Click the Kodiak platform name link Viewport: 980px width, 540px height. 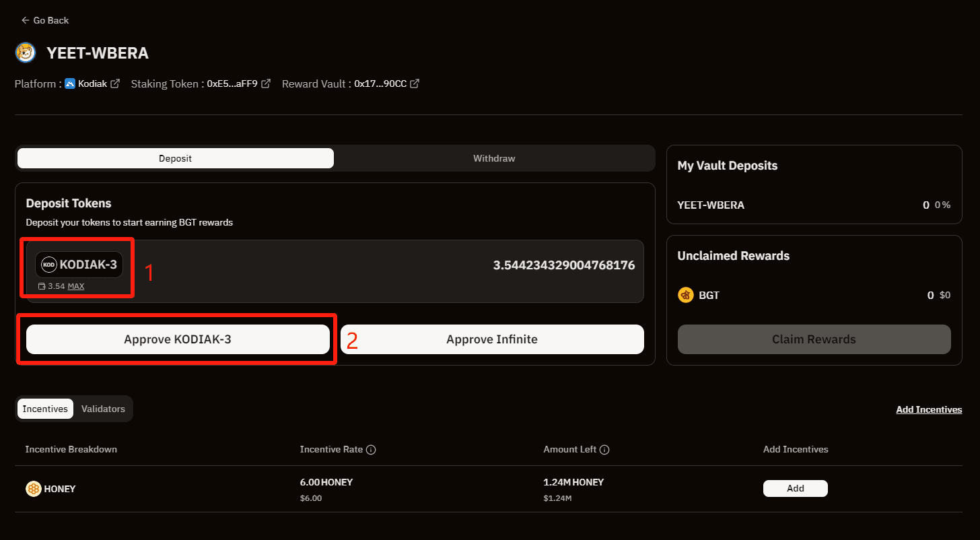click(92, 84)
